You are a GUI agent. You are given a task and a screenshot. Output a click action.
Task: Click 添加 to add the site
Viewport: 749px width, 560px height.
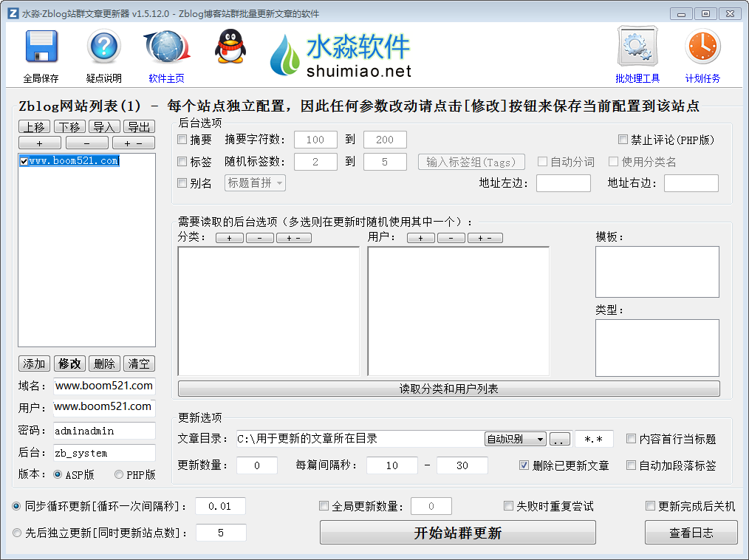[35, 363]
